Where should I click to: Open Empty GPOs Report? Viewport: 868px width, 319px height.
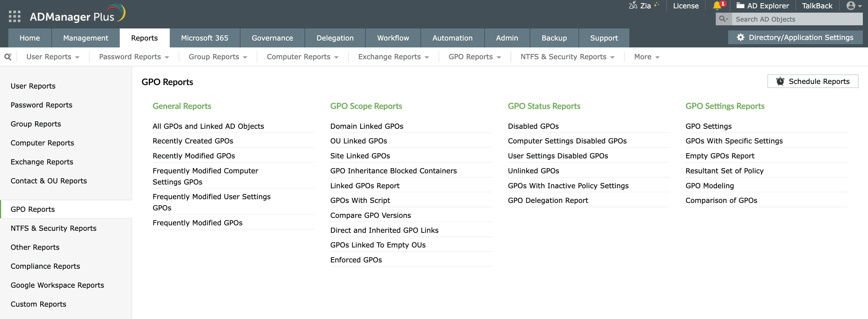click(720, 156)
